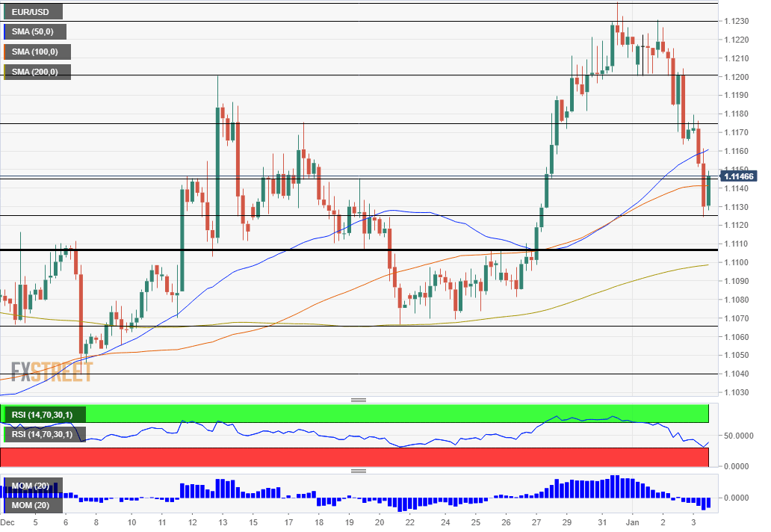Click the FXStreet watermark logo
Image resolution: width=771 pixels, height=532 pixels.
[52, 372]
